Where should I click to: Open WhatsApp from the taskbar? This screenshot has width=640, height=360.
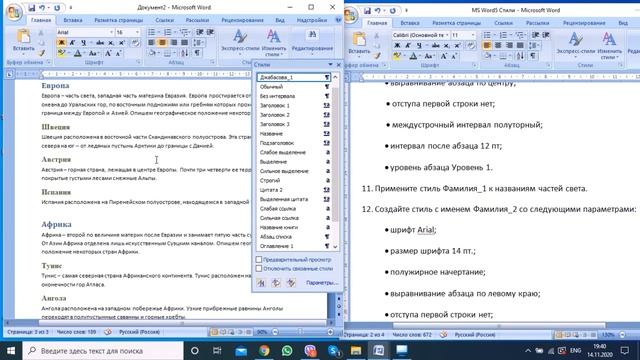[x=287, y=351]
